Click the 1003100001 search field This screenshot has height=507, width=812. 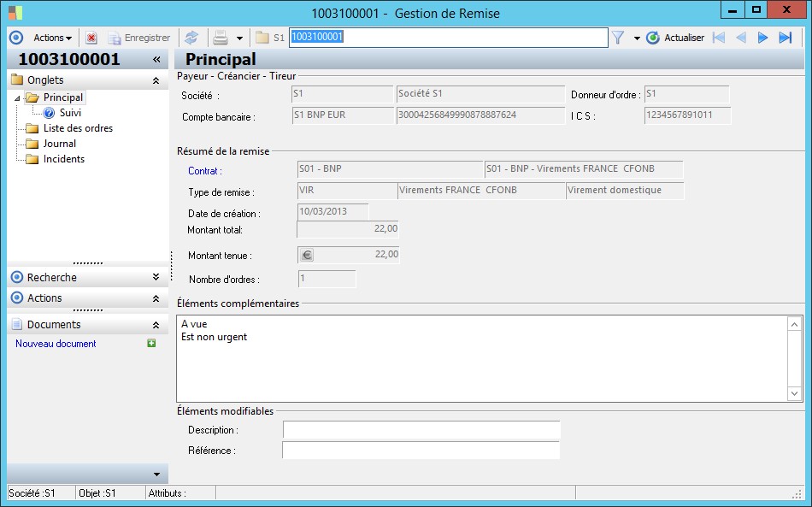pos(449,38)
